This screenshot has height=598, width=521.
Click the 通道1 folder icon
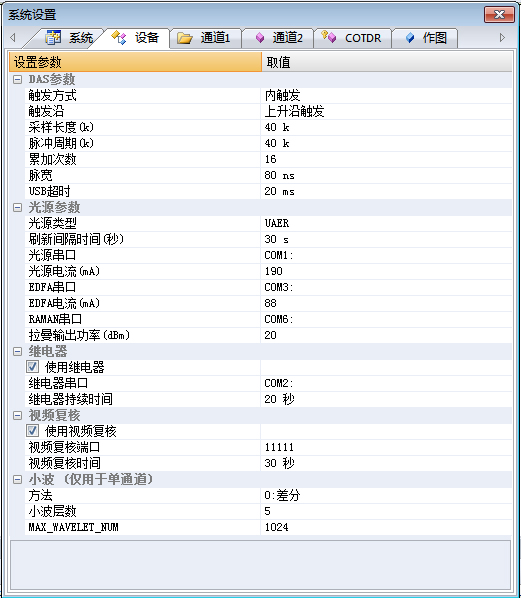pyautogui.click(x=185, y=38)
